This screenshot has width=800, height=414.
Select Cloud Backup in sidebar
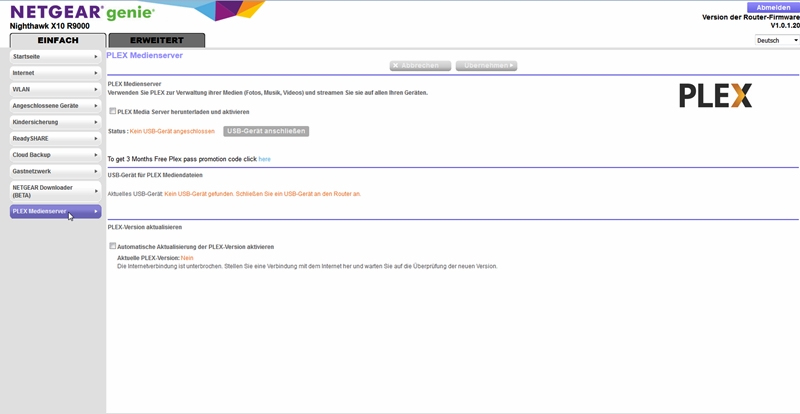point(55,154)
